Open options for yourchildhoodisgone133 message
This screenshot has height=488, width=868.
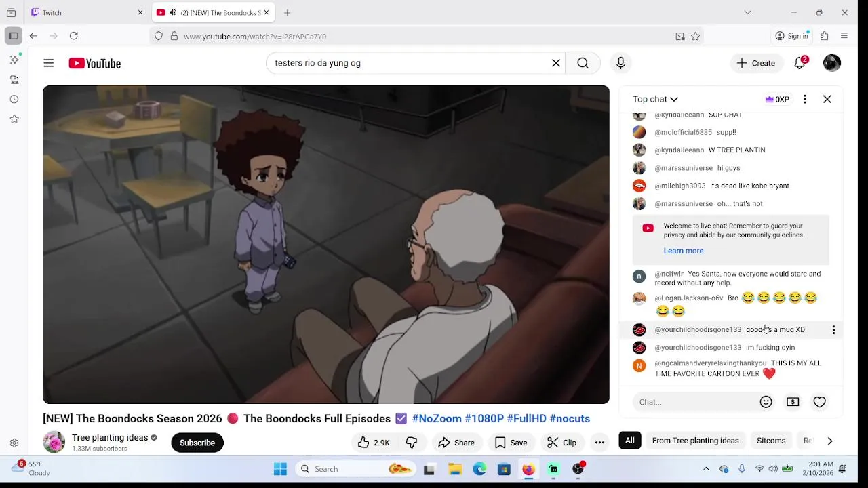(x=833, y=330)
